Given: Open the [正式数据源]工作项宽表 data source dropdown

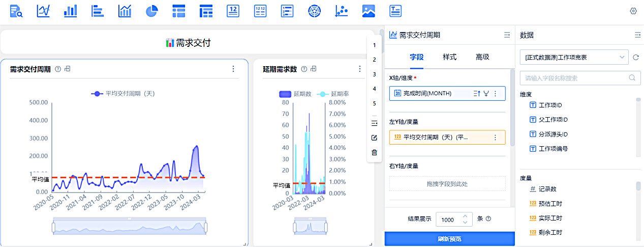Looking at the screenshot, I should [574, 58].
